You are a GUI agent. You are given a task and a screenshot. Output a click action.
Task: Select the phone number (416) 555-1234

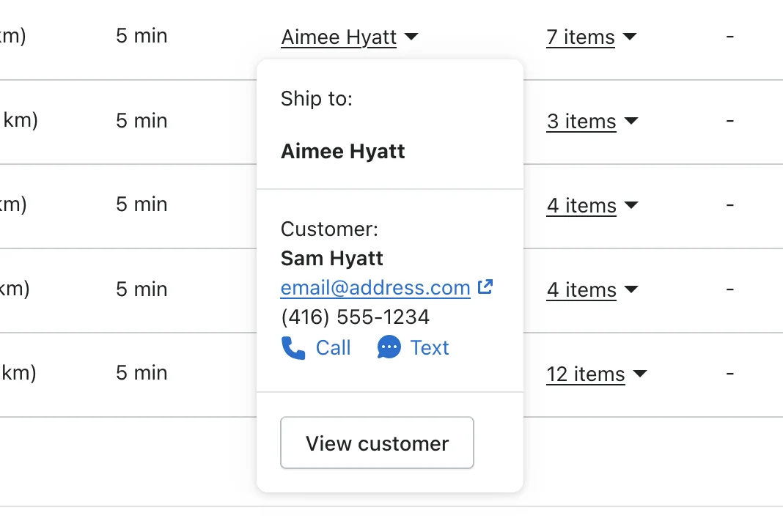355,317
